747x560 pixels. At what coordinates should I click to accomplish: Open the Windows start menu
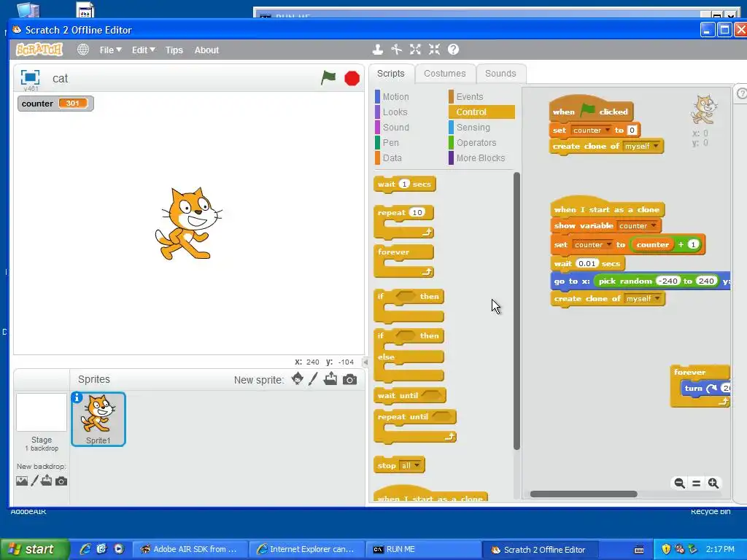click(35, 549)
